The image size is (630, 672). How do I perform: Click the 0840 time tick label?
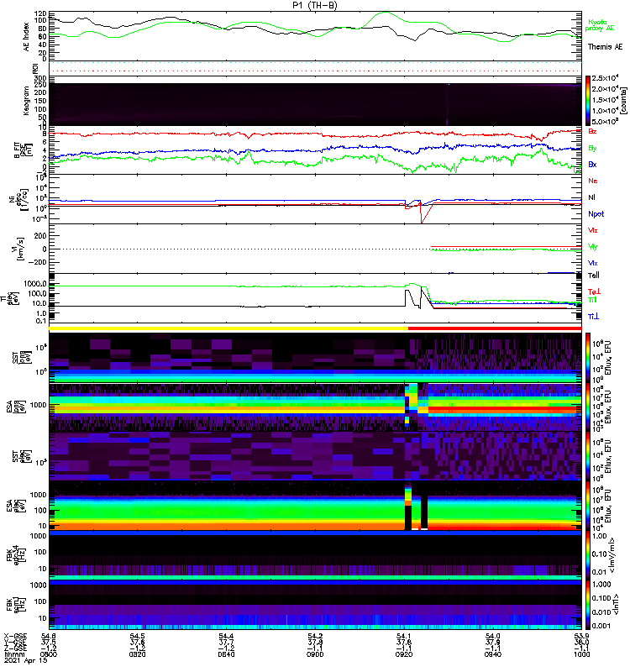(226, 654)
